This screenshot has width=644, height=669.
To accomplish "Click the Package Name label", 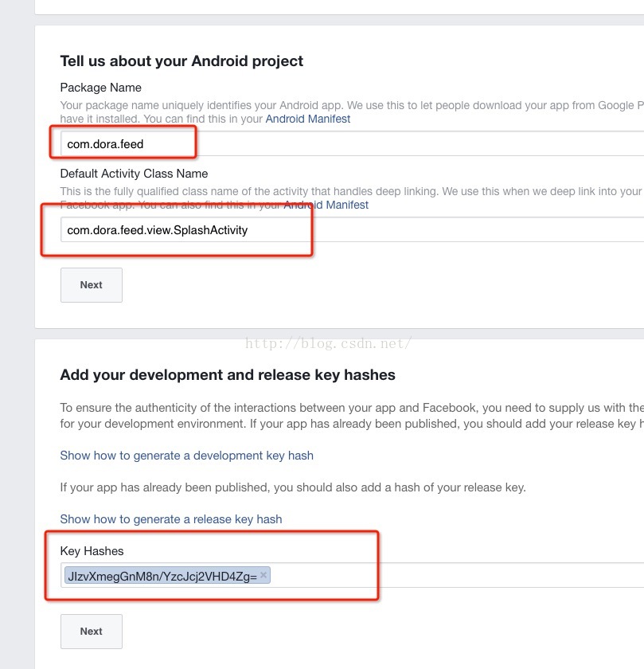I will coord(100,88).
